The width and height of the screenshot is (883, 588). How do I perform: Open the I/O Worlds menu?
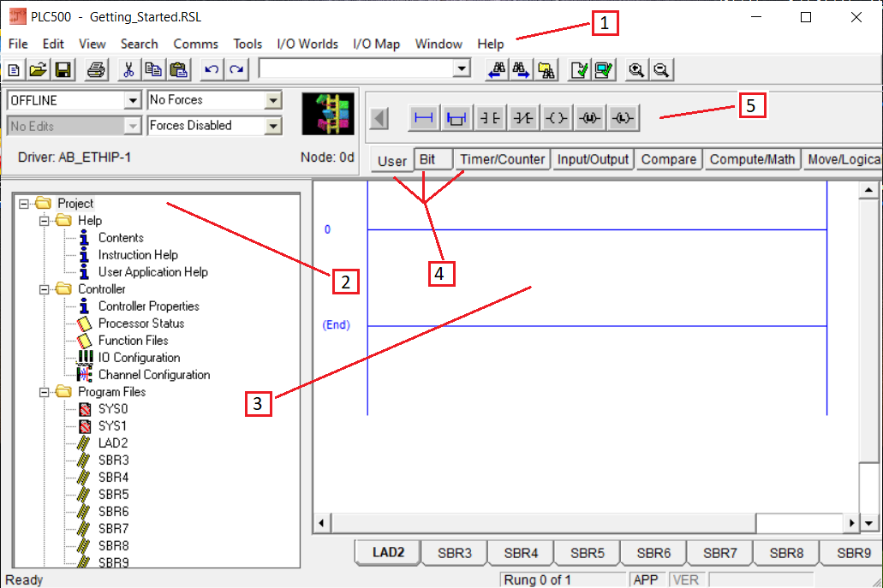pyautogui.click(x=307, y=44)
